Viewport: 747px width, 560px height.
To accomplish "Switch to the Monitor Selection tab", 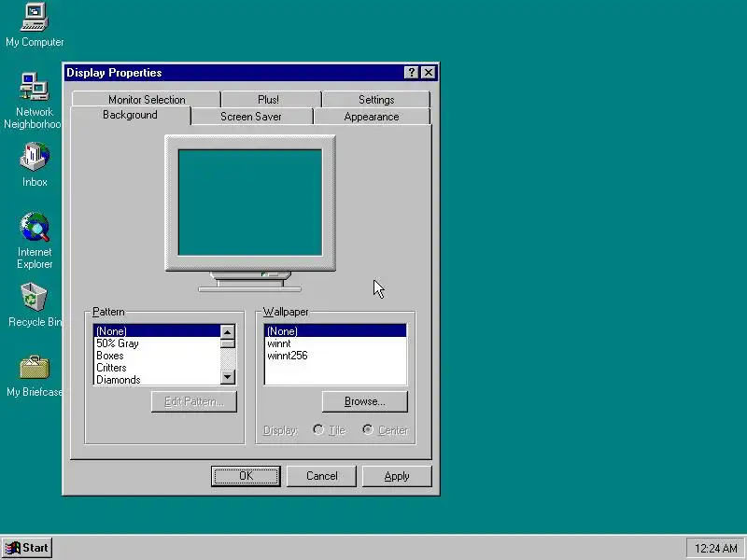I will point(147,100).
